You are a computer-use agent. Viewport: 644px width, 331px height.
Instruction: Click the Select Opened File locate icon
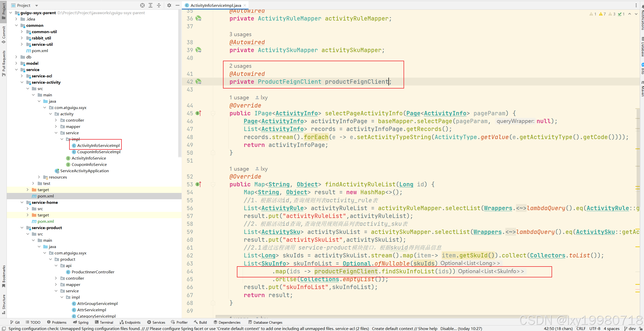pyautogui.click(x=142, y=5)
